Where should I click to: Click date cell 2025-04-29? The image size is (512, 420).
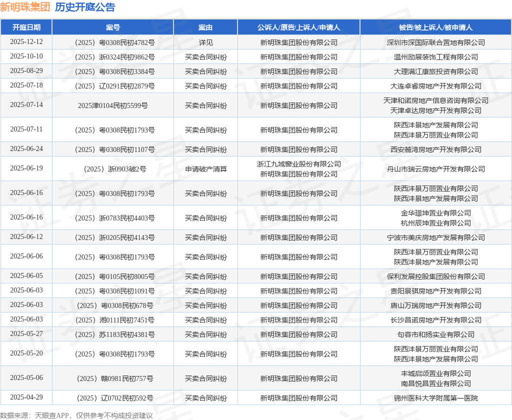[26, 397]
